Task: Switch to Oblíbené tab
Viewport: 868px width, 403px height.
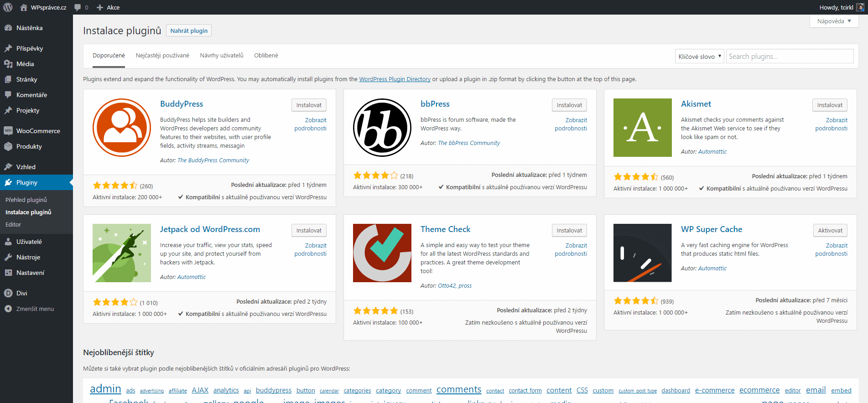Action: coord(266,56)
